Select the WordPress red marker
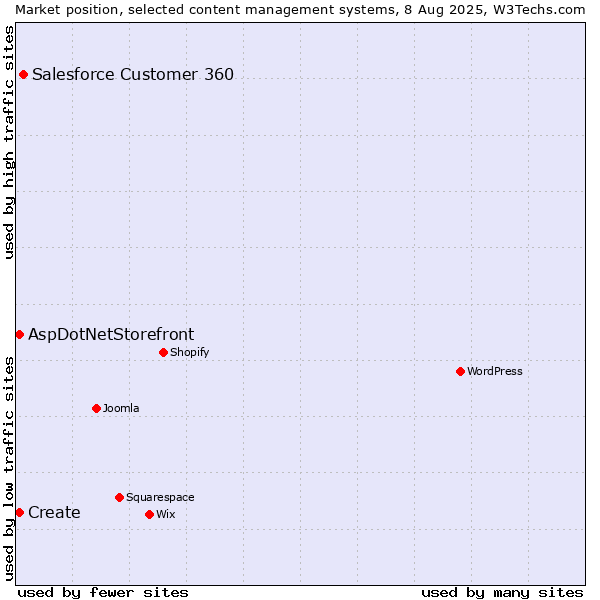This screenshot has width=600, height=600. tap(460, 372)
